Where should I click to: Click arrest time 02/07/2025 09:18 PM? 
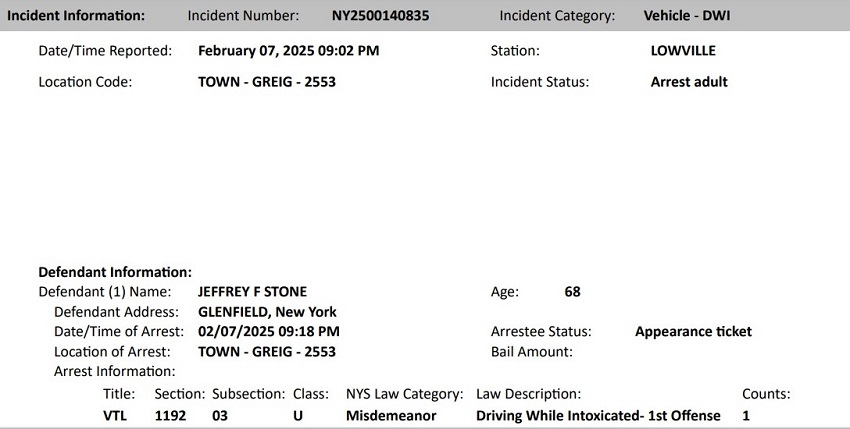(269, 331)
